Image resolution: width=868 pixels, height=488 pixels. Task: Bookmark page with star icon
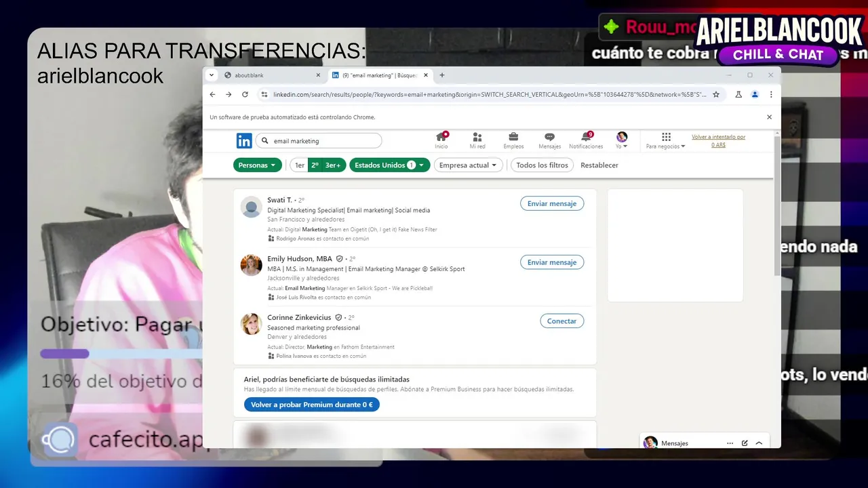coord(716,94)
